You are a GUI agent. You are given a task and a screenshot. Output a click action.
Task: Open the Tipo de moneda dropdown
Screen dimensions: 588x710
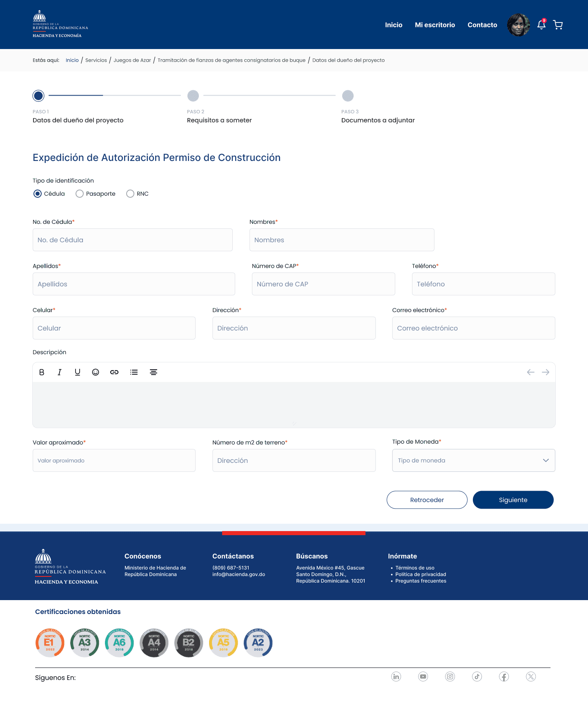click(x=474, y=460)
